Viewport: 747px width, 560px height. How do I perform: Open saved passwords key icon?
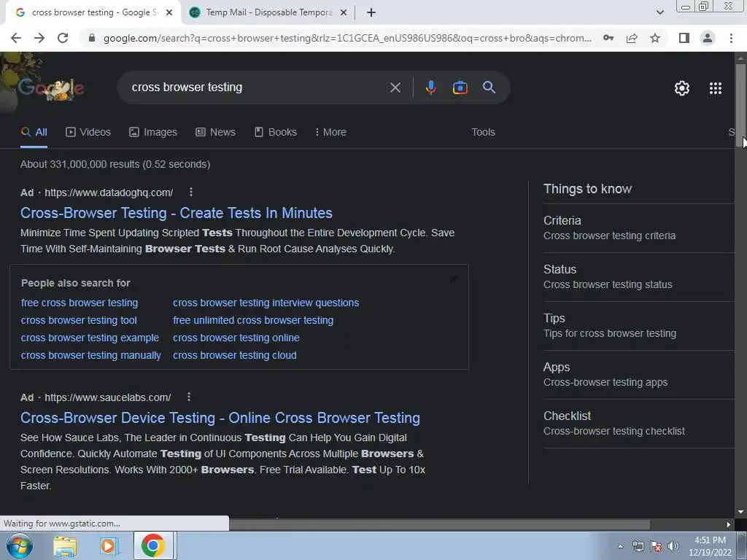(608, 38)
